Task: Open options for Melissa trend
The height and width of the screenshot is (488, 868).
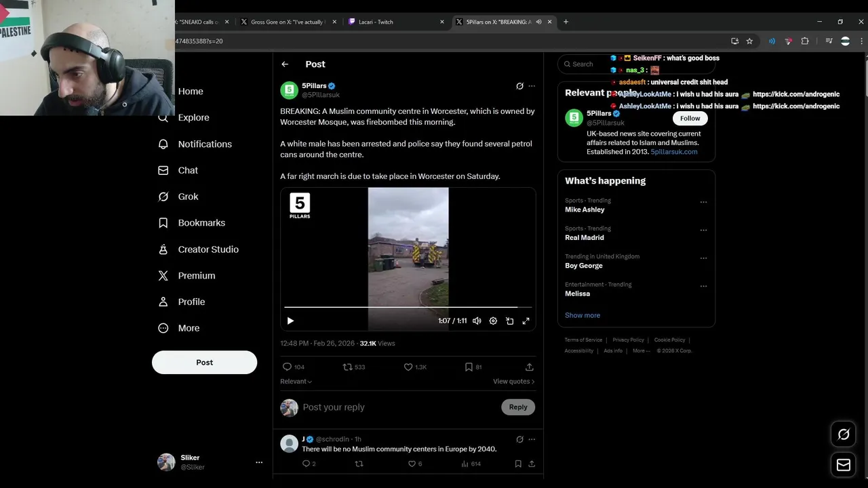Action: (x=703, y=286)
